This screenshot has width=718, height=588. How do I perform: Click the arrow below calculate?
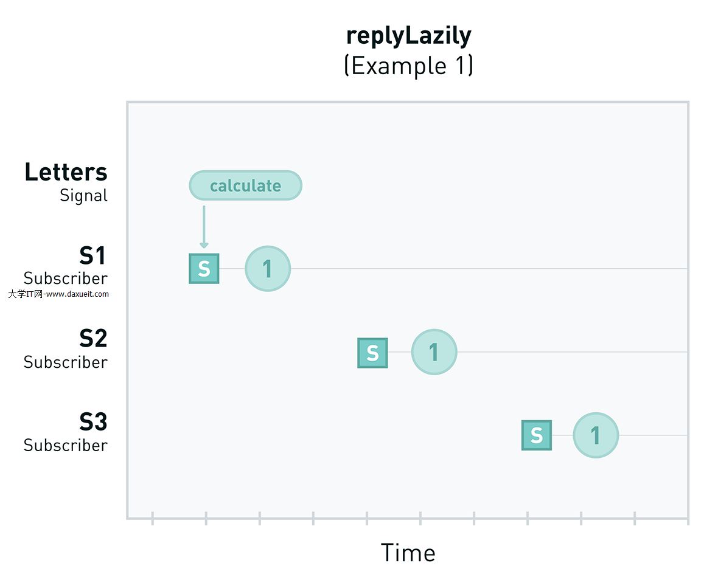[204, 227]
